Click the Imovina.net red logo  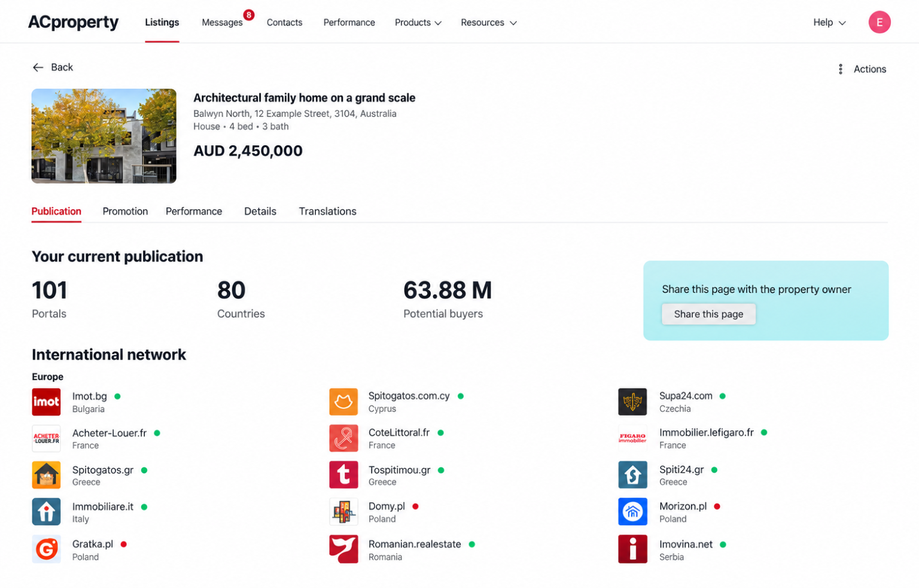coord(632,549)
